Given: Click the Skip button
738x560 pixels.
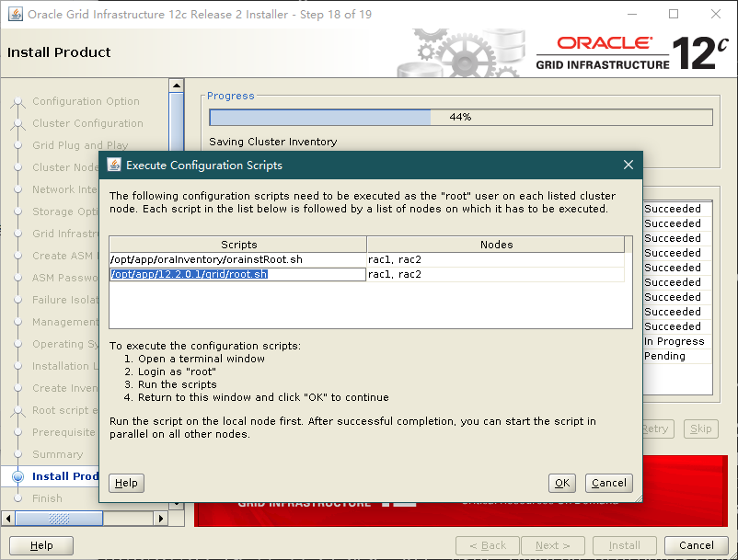Looking at the screenshot, I should coord(701,429).
